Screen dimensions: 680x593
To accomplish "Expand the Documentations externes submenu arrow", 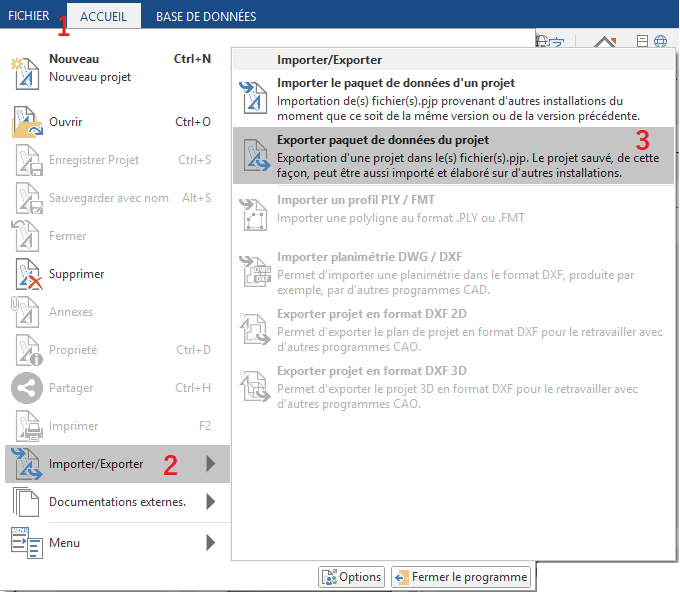I will click(x=211, y=502).
